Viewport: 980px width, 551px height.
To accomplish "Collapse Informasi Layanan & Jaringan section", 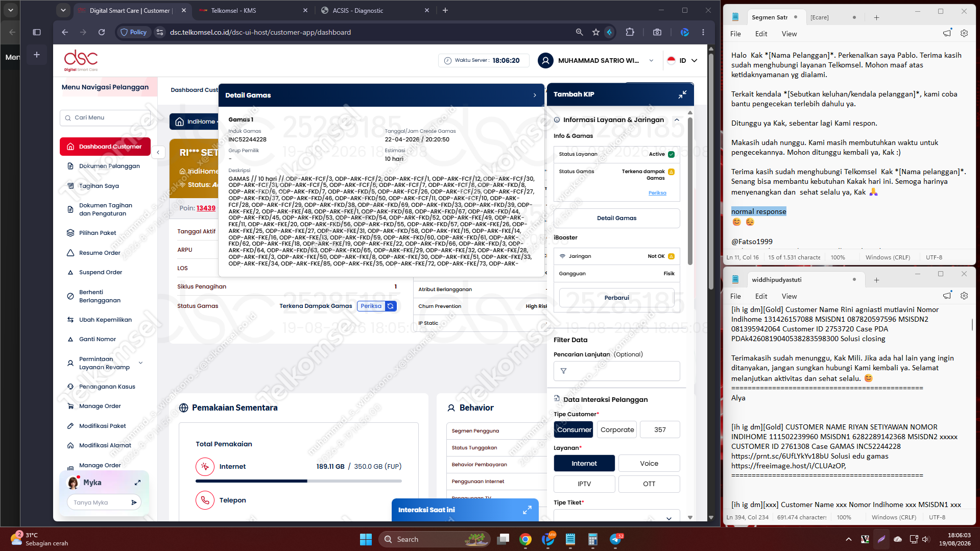I will click(677, 120).
